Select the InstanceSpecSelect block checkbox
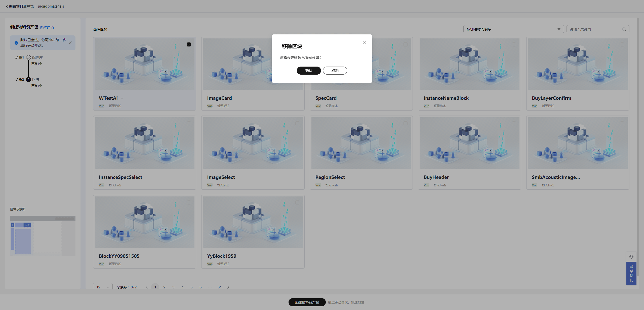The image size is (644, 310). (x=189, y=123)
